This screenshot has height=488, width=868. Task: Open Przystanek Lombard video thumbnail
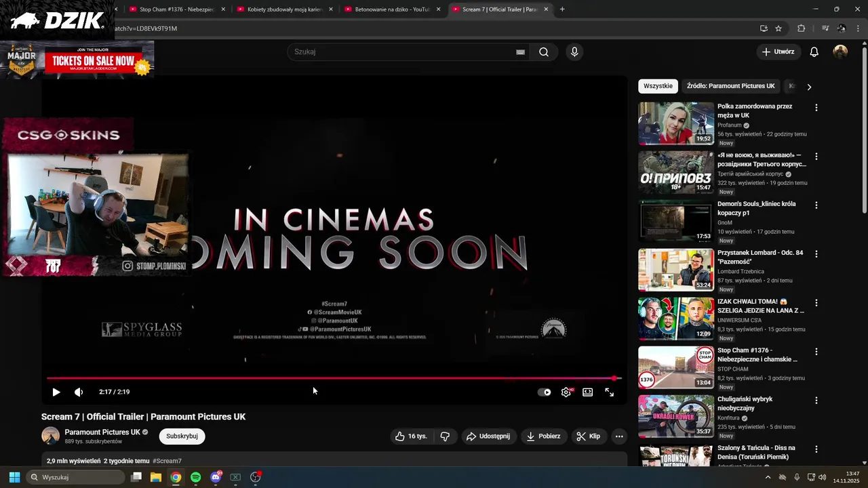click(676, 270)
